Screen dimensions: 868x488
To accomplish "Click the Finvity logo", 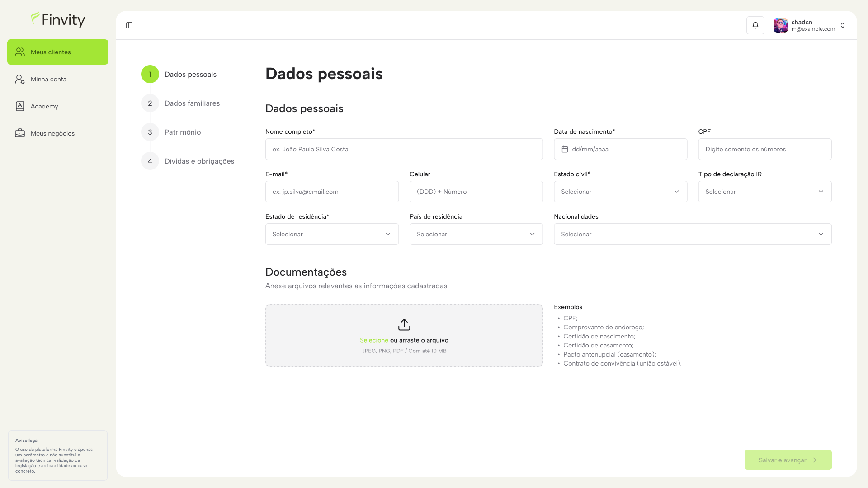I will tap(58, 19).
